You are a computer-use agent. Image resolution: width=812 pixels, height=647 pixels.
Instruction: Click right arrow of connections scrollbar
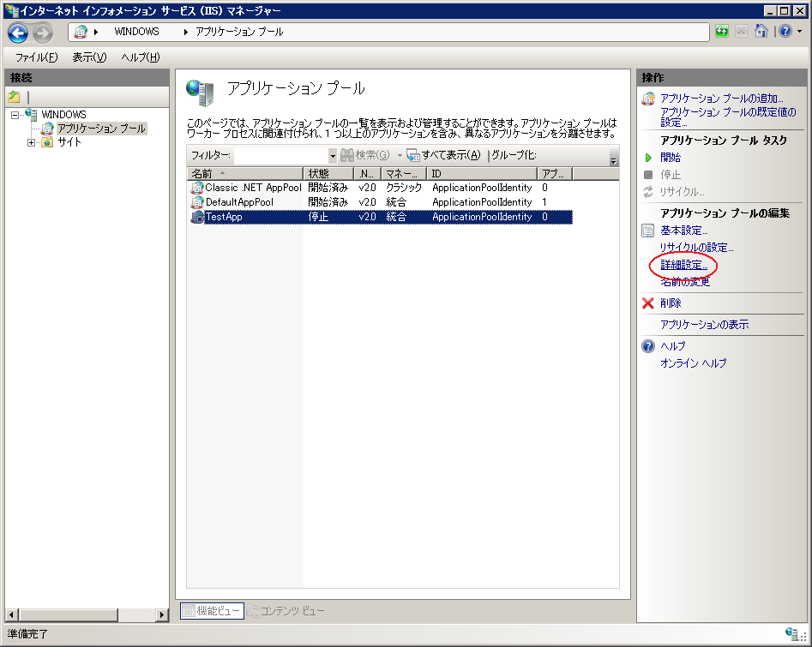(162, 615)
